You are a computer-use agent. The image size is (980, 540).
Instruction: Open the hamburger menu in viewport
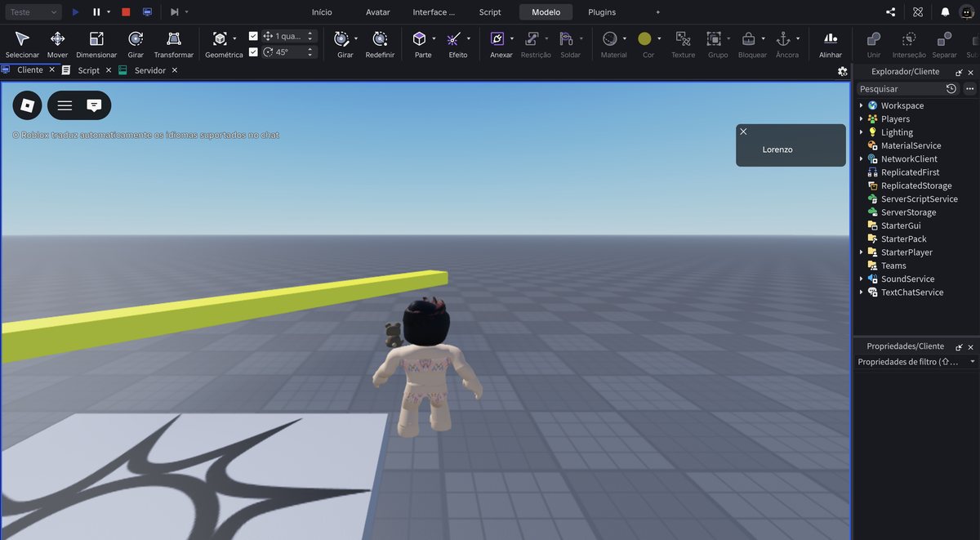(65, 105)
